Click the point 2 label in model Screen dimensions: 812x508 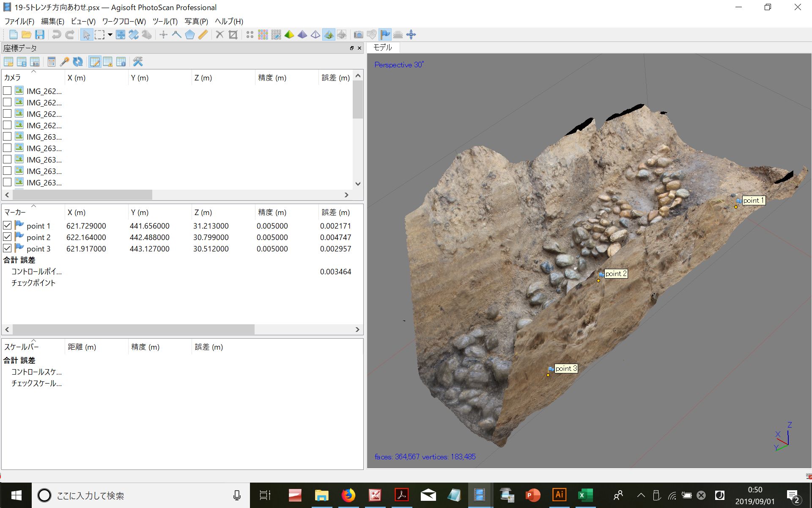(x=616, y=273)
